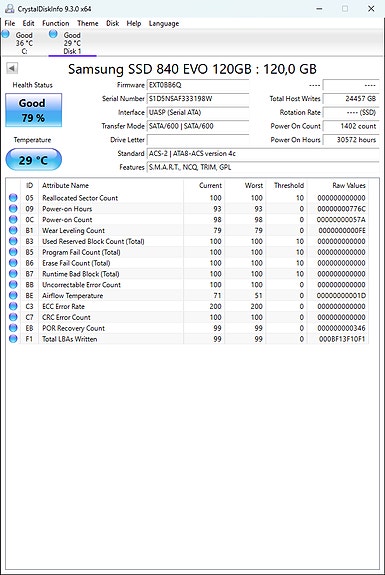Click the blue status orb of drive C:

click(6, 34)
